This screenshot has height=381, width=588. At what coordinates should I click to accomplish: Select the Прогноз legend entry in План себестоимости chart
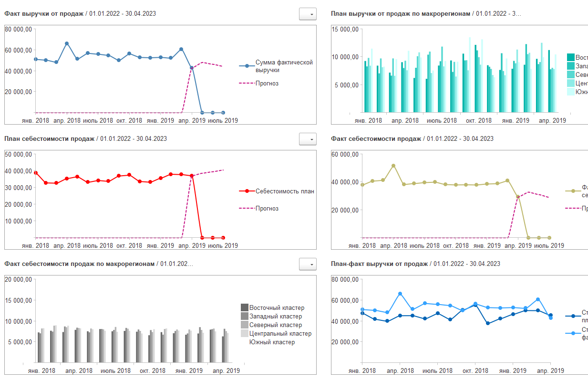tap(267, 208)
